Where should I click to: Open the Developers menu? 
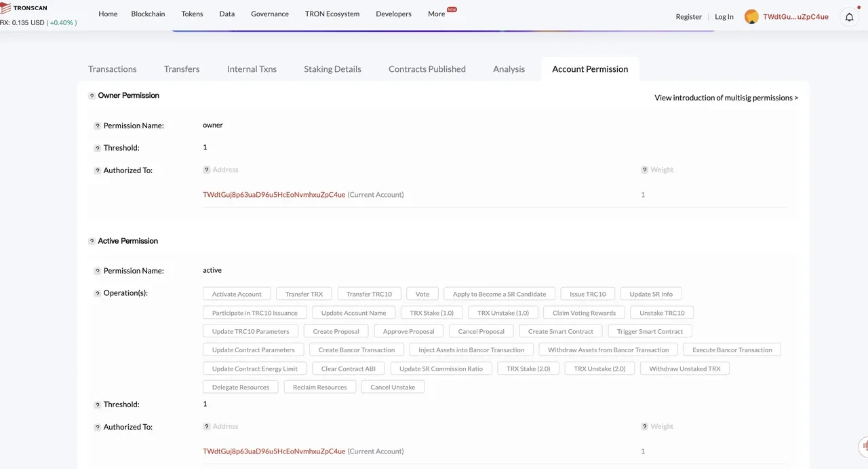point(393,14)
